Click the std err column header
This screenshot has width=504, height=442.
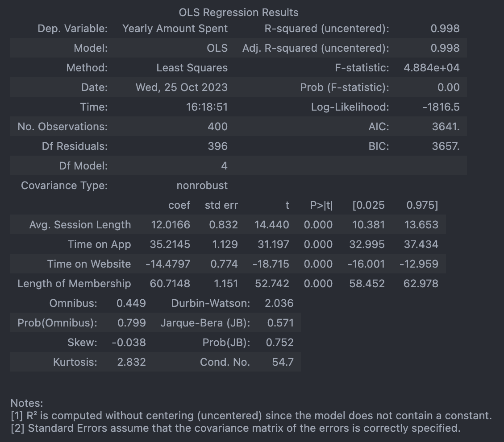click(x=221, y=205)
